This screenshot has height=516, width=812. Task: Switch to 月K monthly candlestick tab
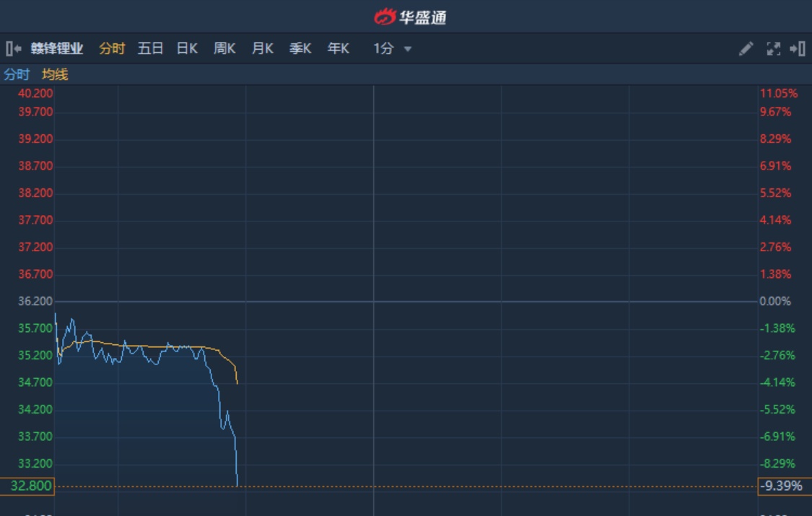(x=263, y=48)
